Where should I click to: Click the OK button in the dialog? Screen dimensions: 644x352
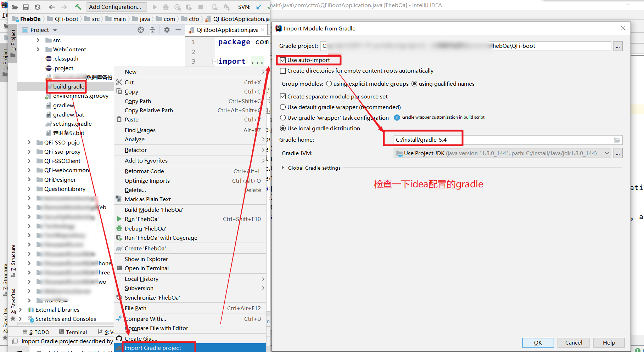[538, 342]
